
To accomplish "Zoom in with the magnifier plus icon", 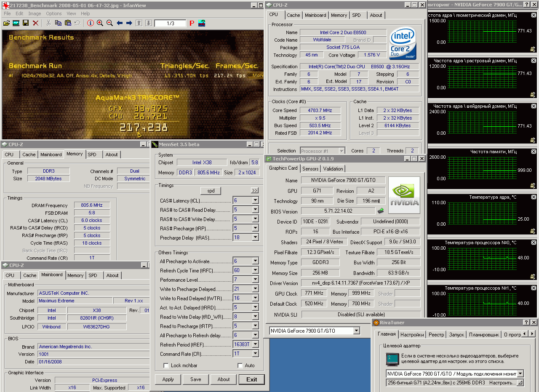I will (x=100, y=23).
